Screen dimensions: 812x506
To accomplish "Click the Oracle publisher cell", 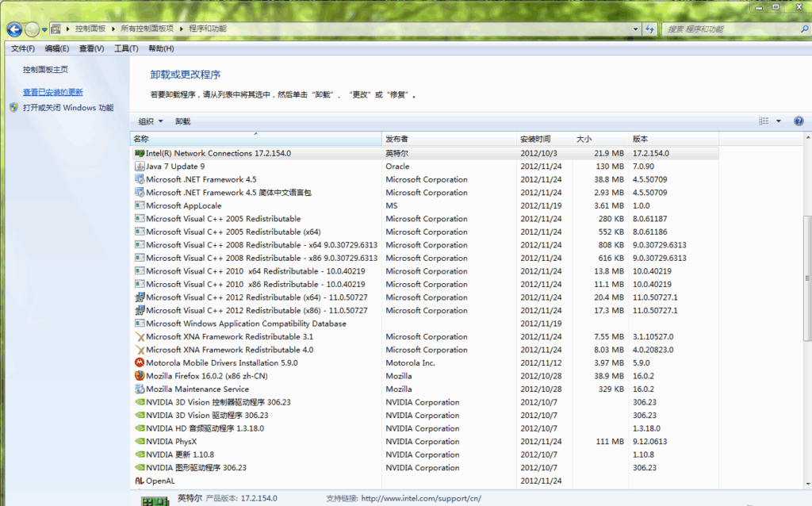I will tap(398, 167).
